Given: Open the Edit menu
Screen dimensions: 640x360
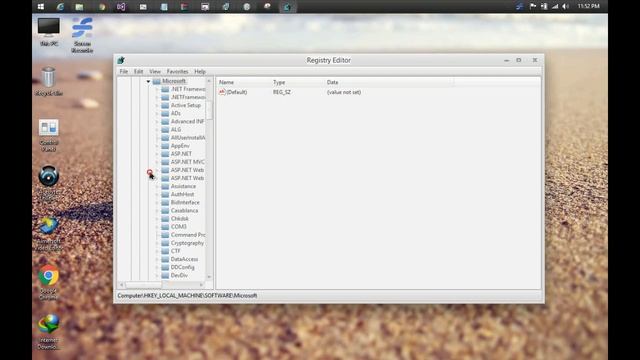Looking at the screenshot, I should tap(138, 71).
